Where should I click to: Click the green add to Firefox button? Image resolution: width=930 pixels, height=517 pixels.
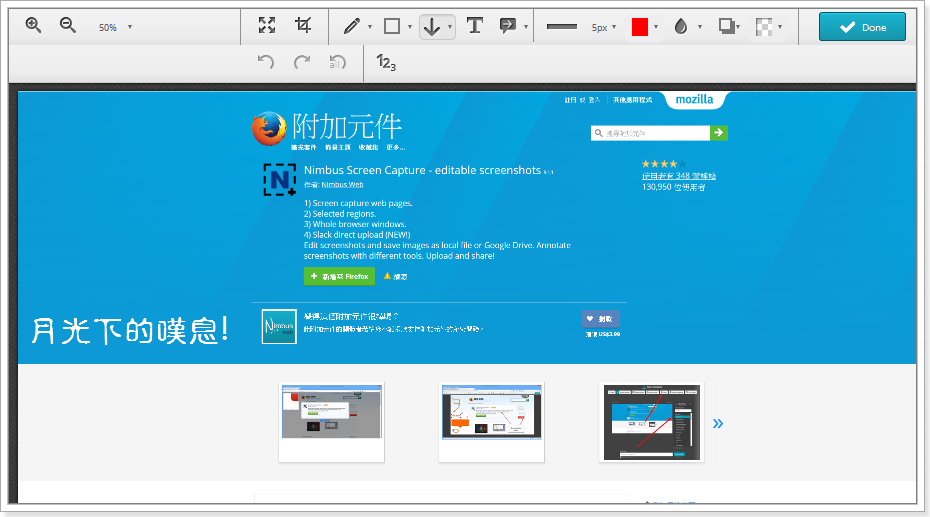tap(339, 276)
